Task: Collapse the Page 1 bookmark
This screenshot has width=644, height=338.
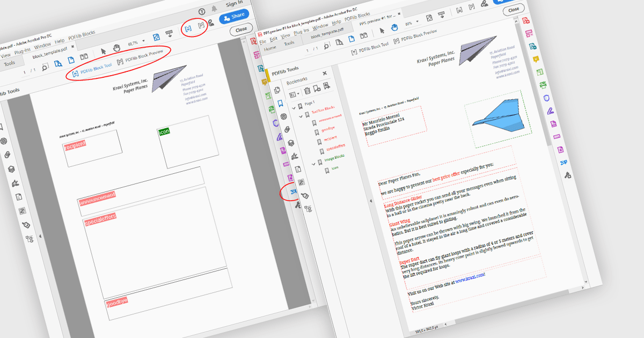Action: coord(294,107)
